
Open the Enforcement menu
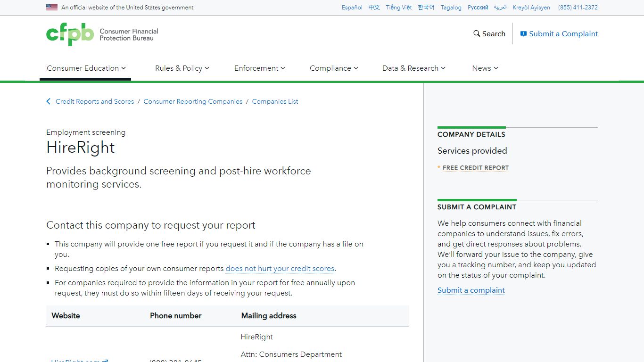259,68
